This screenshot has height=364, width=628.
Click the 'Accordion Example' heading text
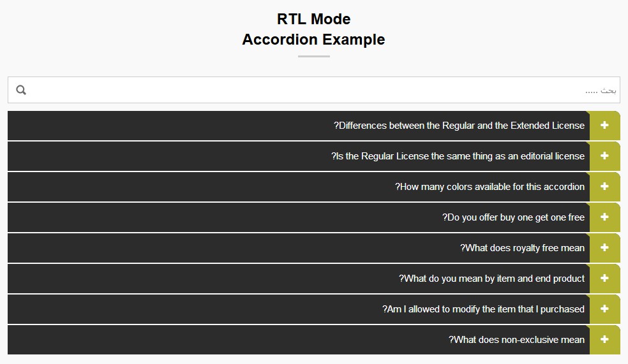coord(313,40)
